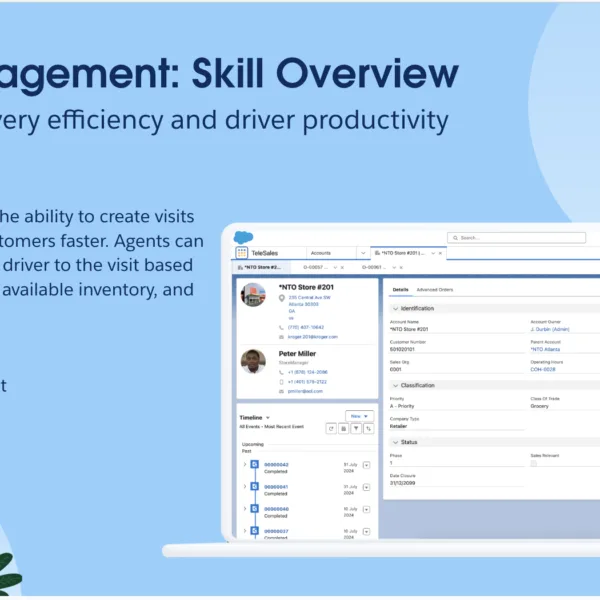
Task: Open order link 00000041
Action: tap(276, 487)
